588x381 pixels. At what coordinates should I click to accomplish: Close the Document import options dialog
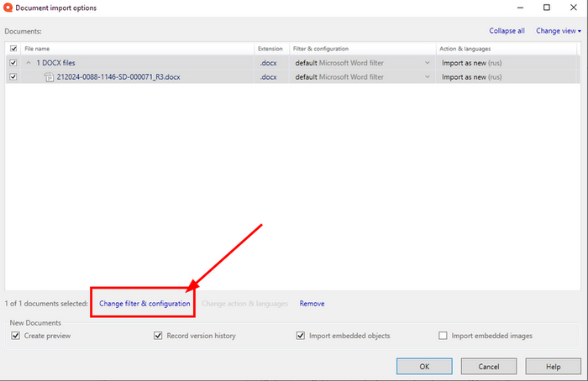pyautogui.click(x=574, y=8)
